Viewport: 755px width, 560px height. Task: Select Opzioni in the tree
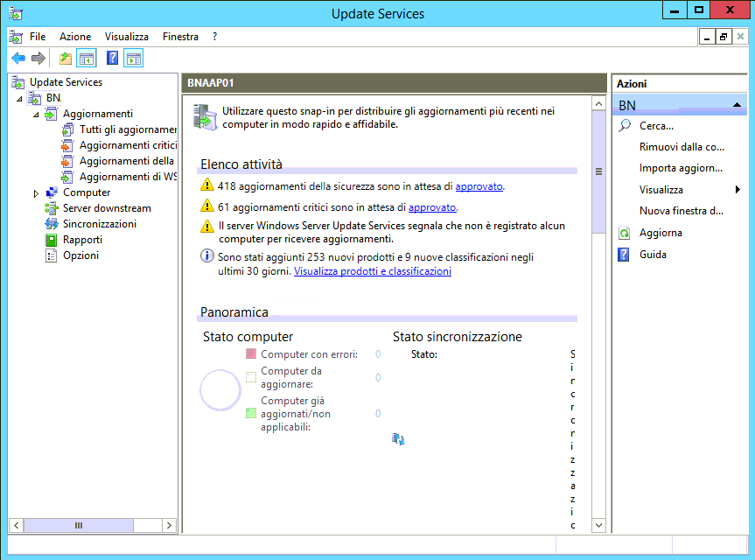(x=80, y=255)
